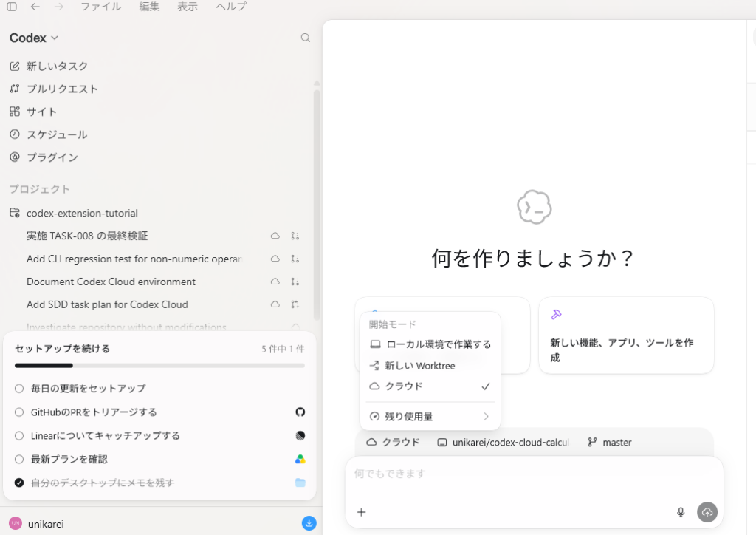Click cloud icon on Document Codex Cloud row
The image size is (756, 535).
(275, 282)
